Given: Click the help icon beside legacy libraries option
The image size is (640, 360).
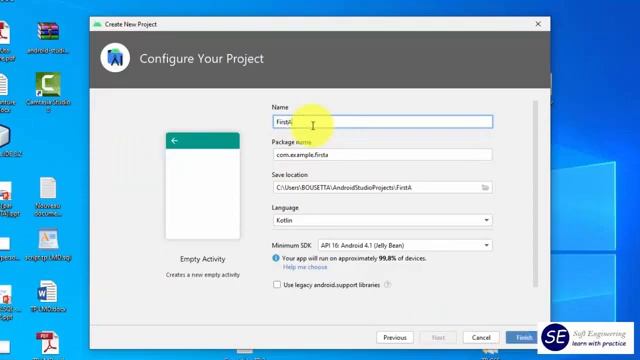Looking at the screenshot, I should tap(387, 284).
